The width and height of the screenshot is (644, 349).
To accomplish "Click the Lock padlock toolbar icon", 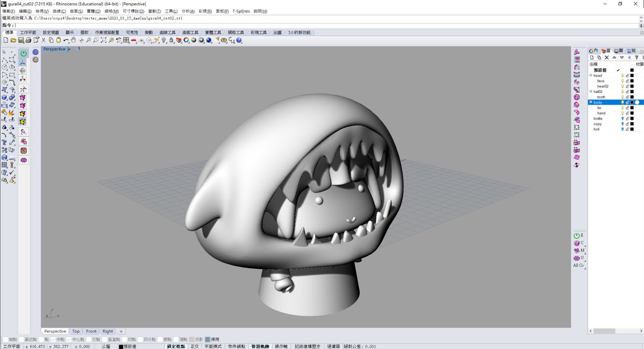I will pos(171,40).
